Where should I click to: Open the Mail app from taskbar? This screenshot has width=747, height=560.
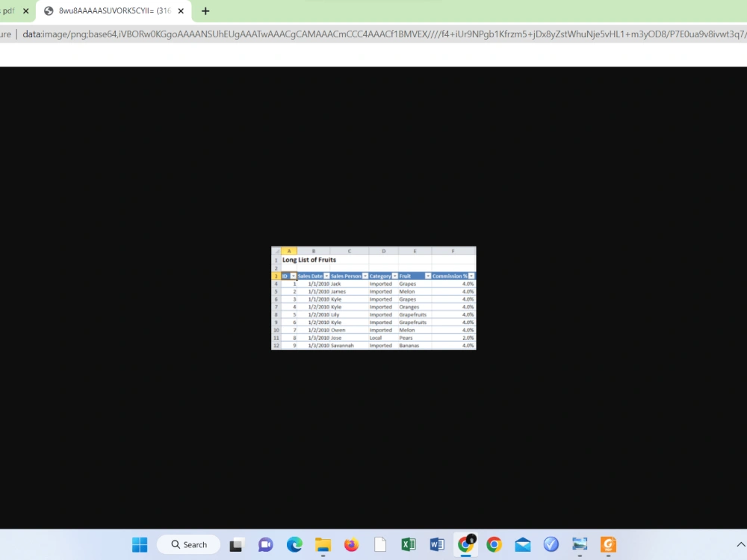click(x=523, y=544)
